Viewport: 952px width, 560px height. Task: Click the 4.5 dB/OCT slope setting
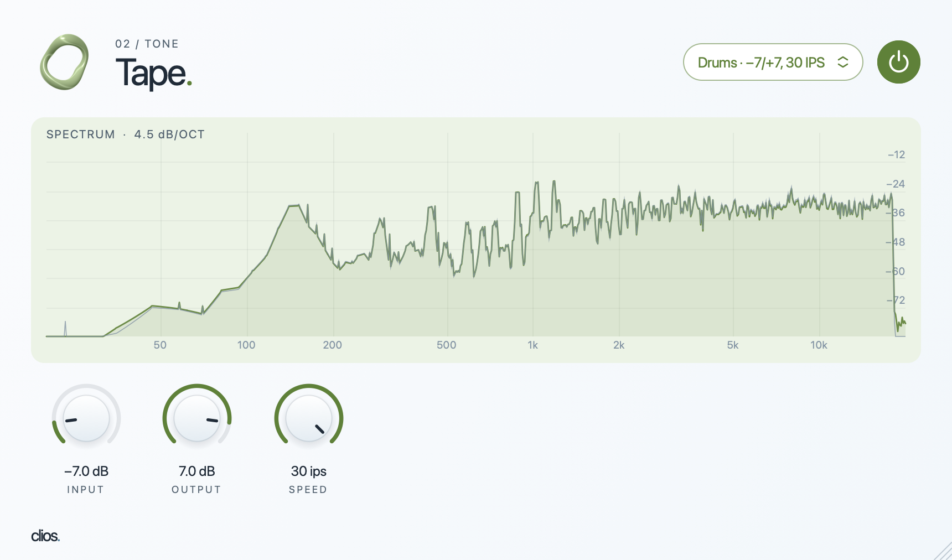coord(169,134)
